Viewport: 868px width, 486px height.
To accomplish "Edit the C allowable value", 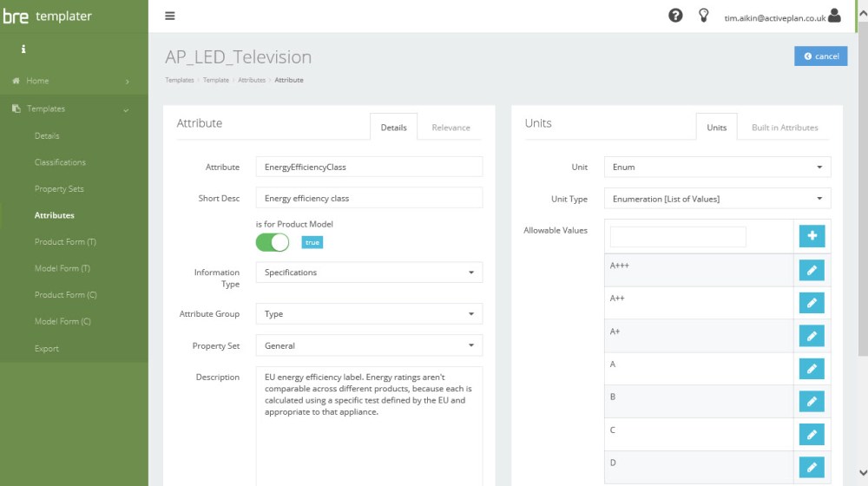I will 812,435.
